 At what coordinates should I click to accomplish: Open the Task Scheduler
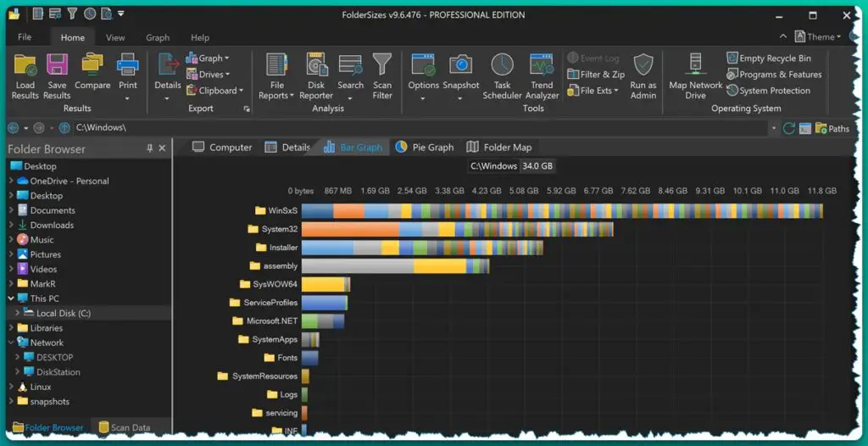tap(502, 66)
